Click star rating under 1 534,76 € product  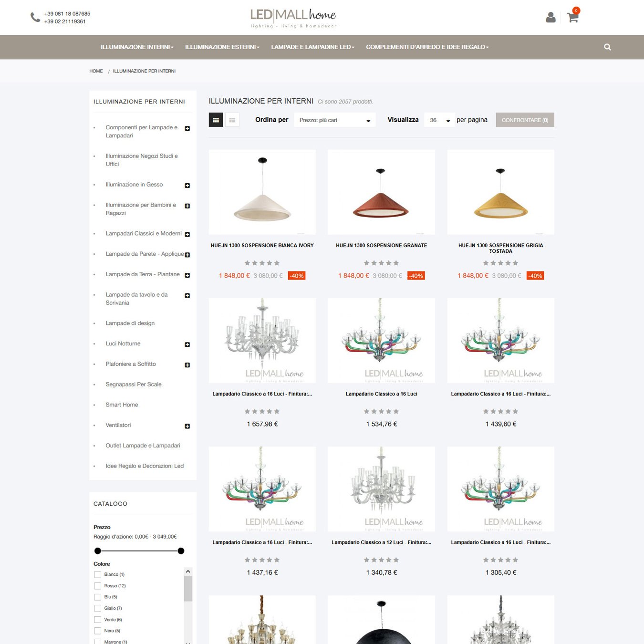pyautogui.click(x=382, y=412)
